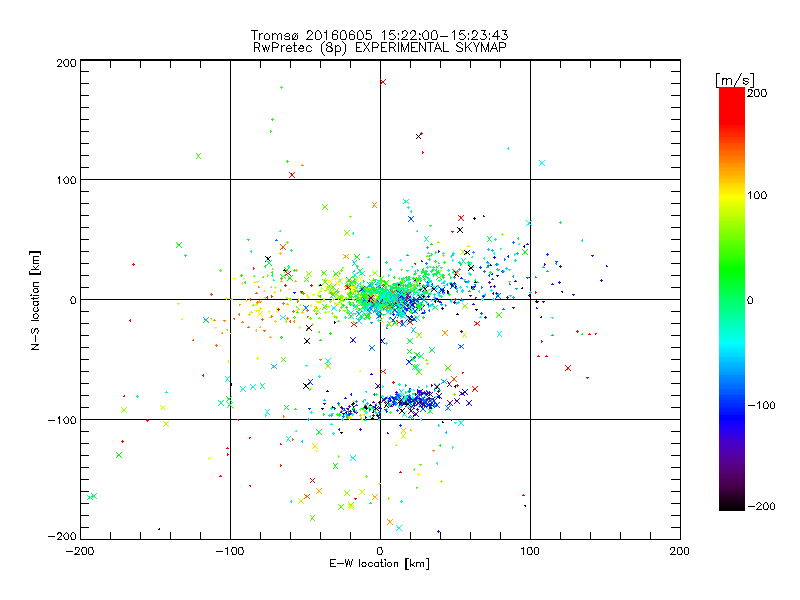Click the y-axis tick label '200'
Image resolution: width=800 pixels, height=600 pixels.
point(66,63)
